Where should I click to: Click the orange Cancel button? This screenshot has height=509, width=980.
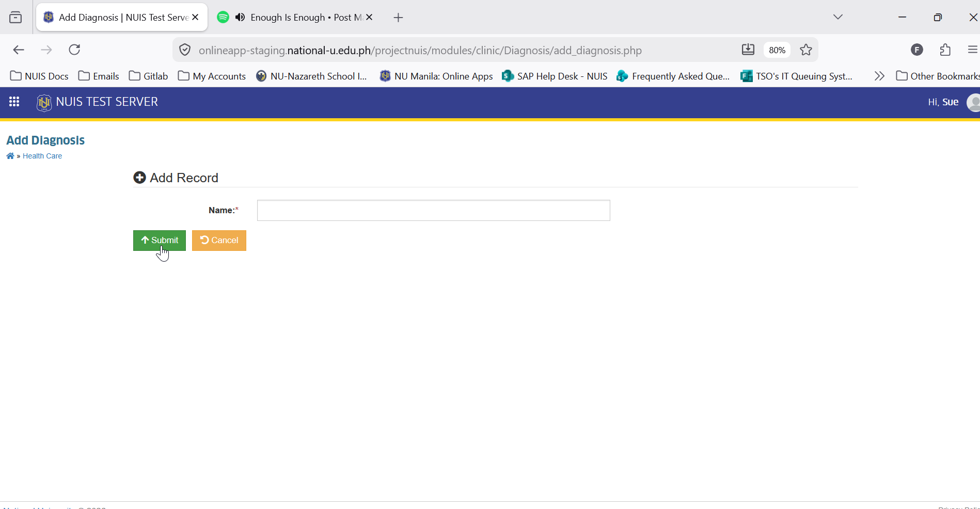219,241
